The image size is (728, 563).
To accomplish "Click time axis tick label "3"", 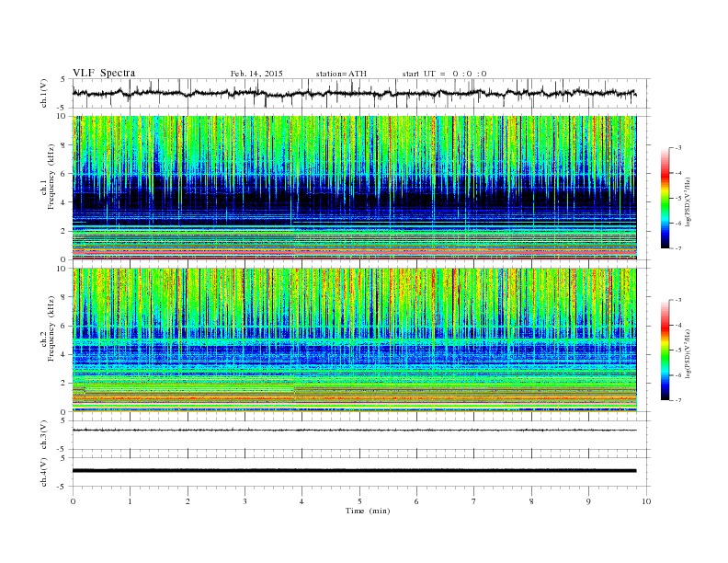I will point(245,501).
